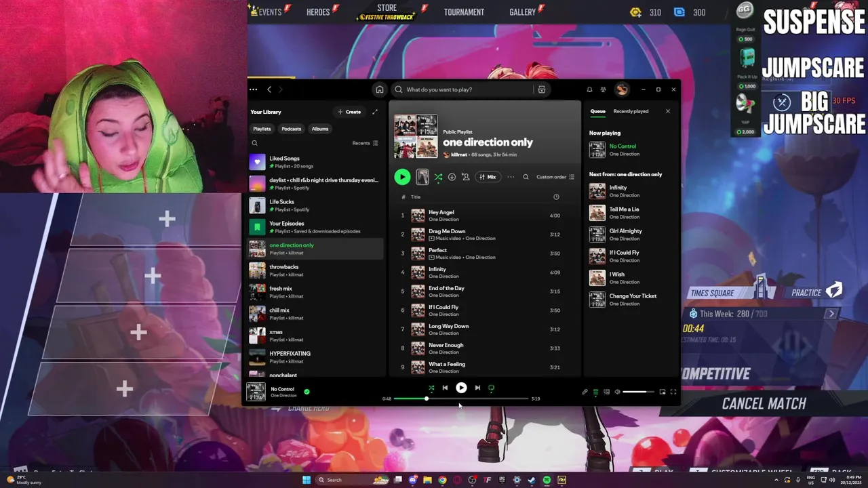
Task: Select the track Drag Me Down
Action: click(485, 235)
